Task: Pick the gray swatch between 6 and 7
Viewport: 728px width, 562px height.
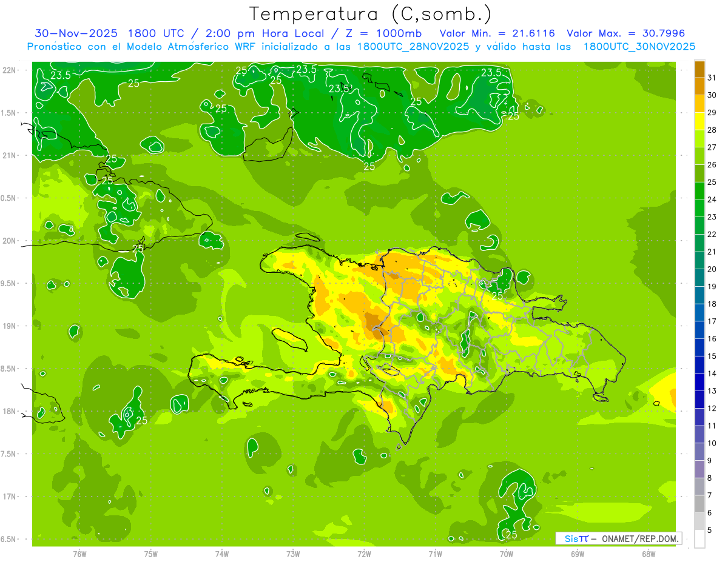Action: pyautogui.click(x=699, y=504)
